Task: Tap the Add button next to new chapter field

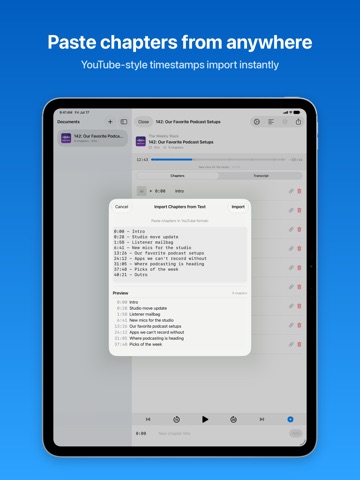Action: 295,433
